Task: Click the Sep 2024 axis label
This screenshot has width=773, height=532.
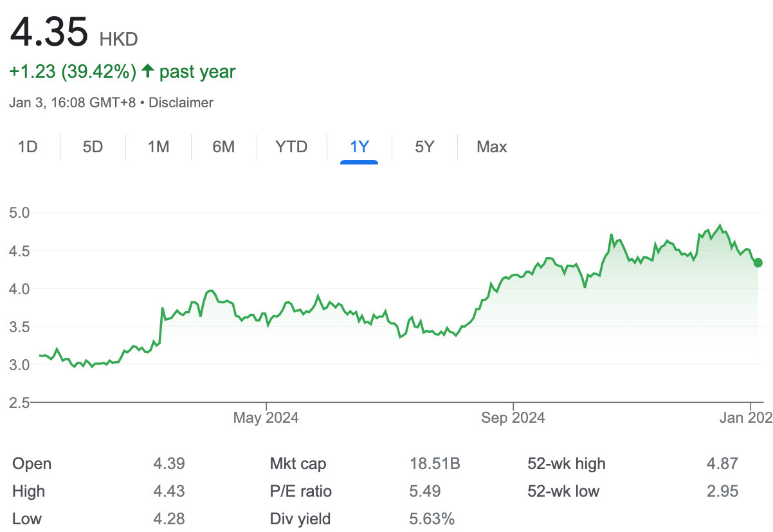Action: pos(513,418)
